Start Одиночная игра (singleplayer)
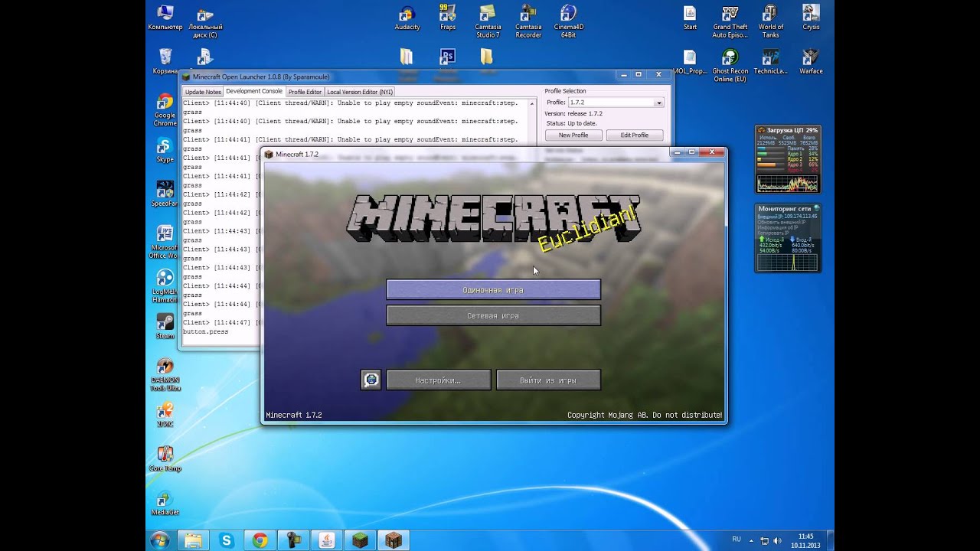Screen dimensions: 980x551 (493, 289)
